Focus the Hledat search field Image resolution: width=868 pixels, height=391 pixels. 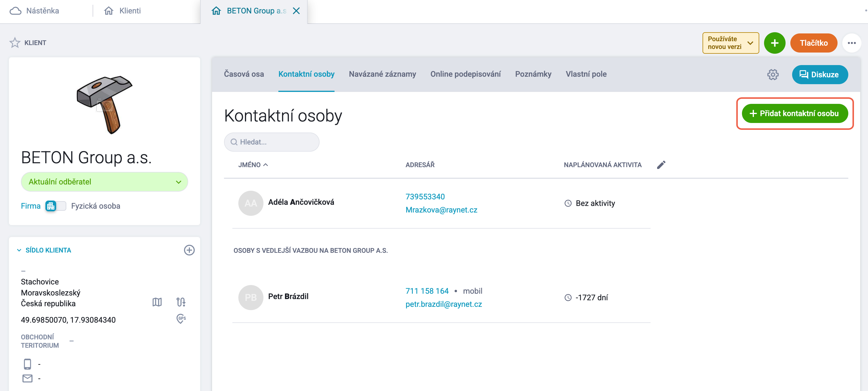[272, 142]
